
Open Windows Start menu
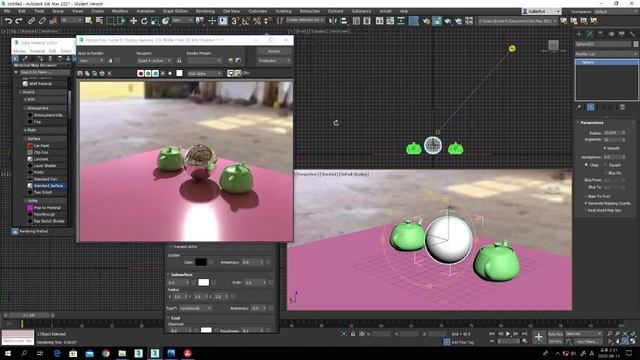point(8,353)
